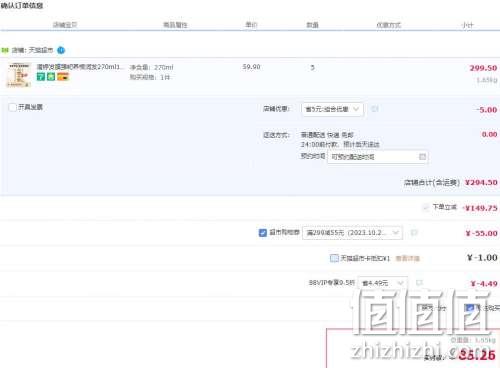The height and width of the screenshot is (368, 500).
Task: Click the small icon beside supermarket coupon dropdown
Action: point(414,232)
